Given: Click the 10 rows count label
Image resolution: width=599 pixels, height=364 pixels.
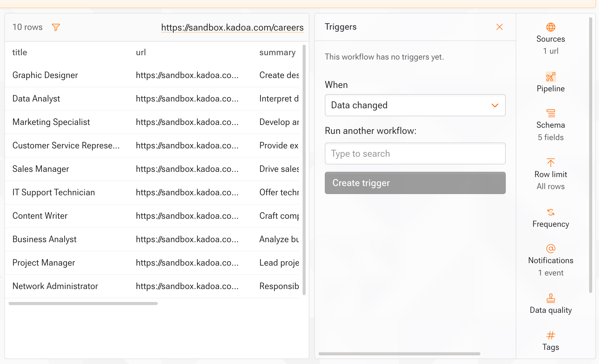Looking at the screenshot, I should (27, 27).
